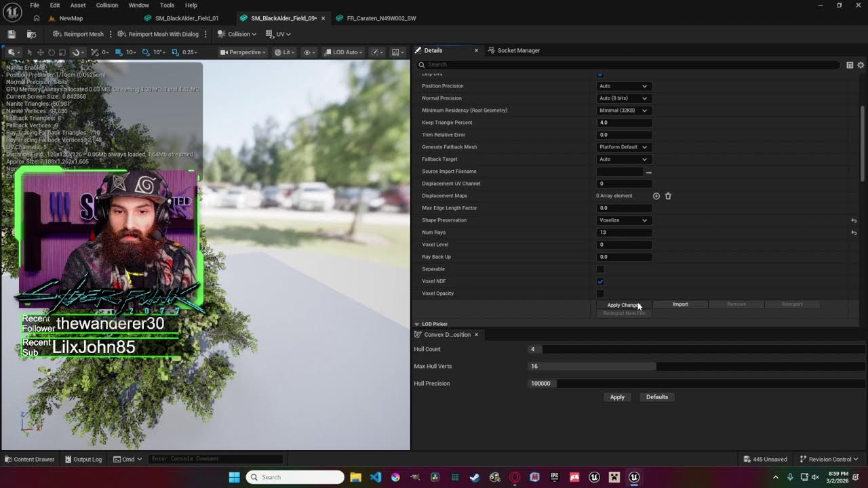Open the Windows Start menu

pos(234,477)
